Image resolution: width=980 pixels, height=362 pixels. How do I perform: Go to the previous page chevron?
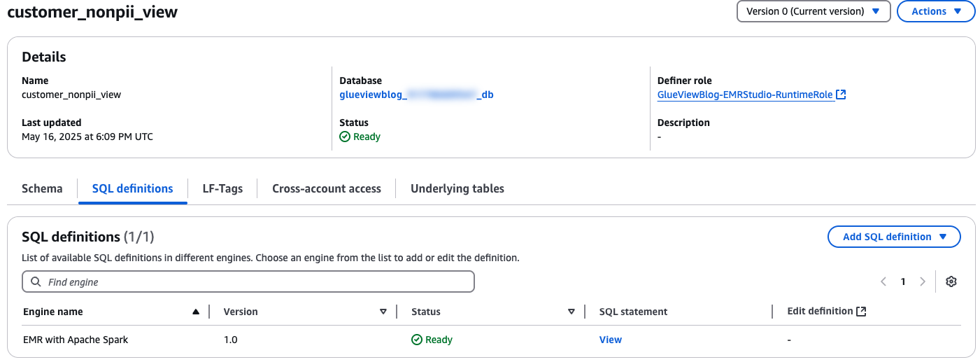click(x=883, y=281)
